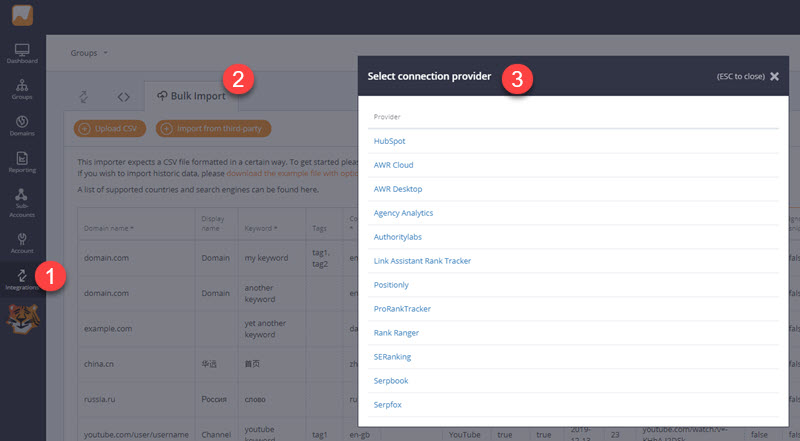
Task: Open Sub-Accounts in the sidebar
Action: tap(22, 199)
